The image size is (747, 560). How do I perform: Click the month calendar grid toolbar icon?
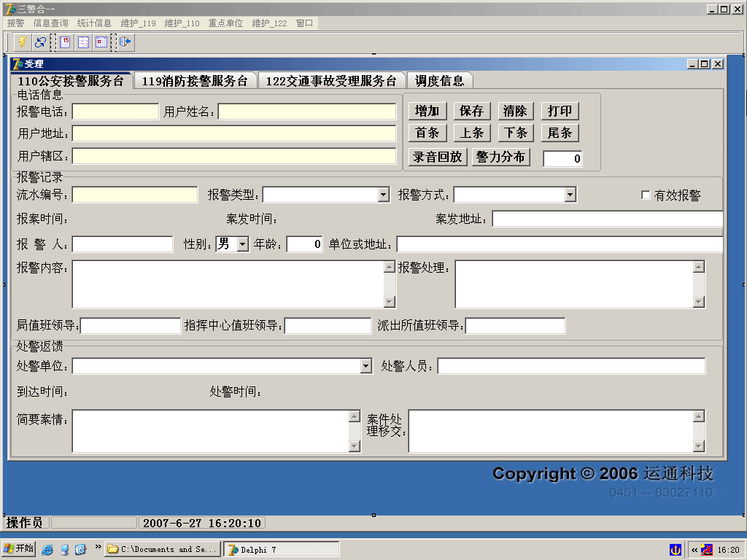pyautogui.click(x=101, y=42)
